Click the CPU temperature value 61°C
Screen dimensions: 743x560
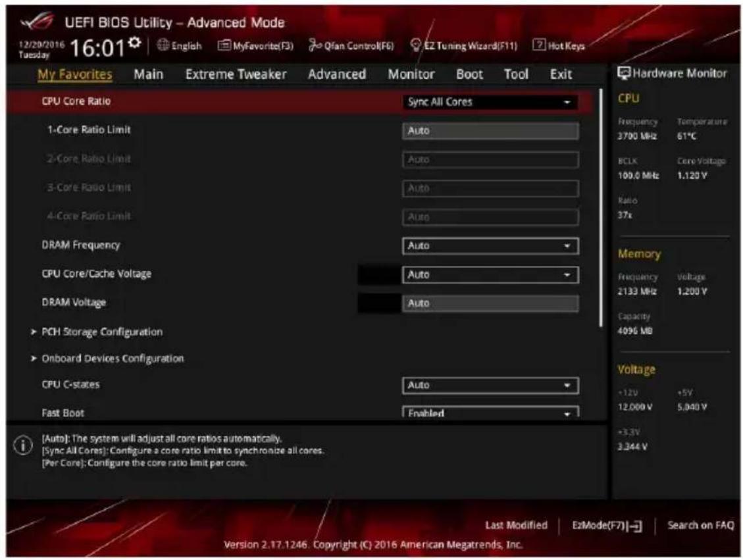[686, 136]
